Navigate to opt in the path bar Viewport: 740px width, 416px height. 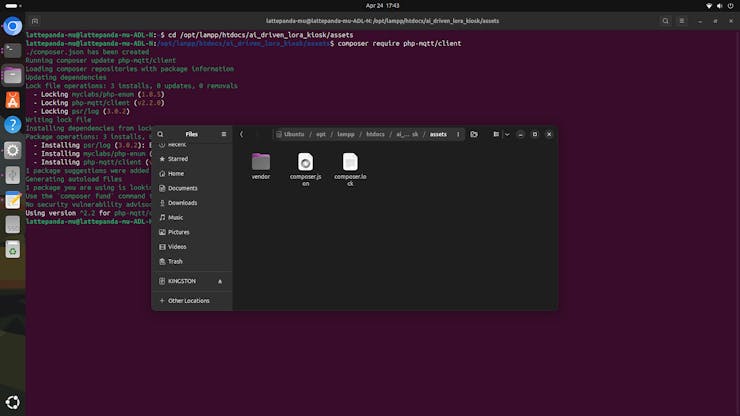tap(321, 134)
